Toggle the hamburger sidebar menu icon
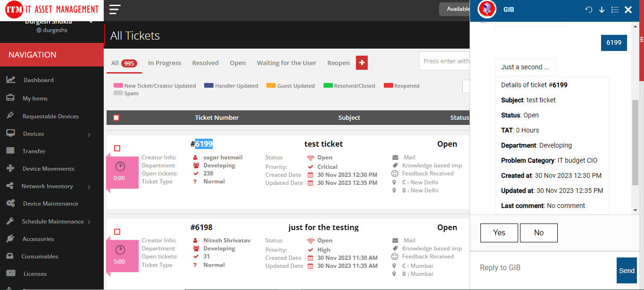Viewport: 644px width, 290px height. click(x=115, y=9)
